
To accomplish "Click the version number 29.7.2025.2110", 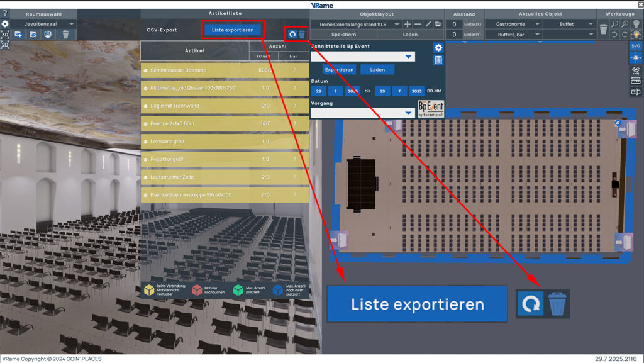I will pyautogui.click(x=616, y=359).
